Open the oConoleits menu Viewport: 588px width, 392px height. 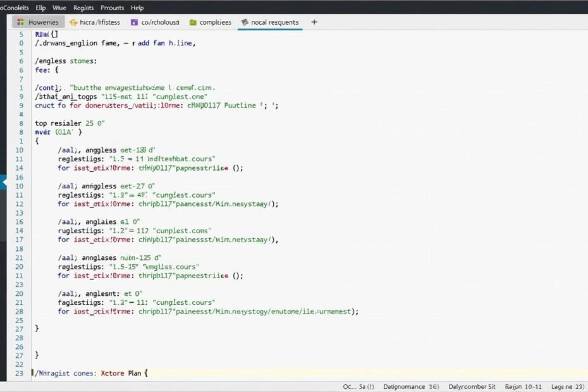[15, 8]
